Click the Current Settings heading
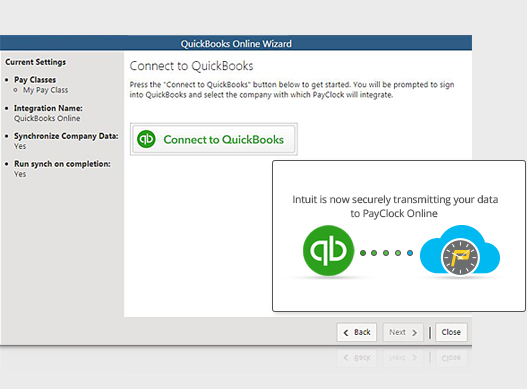The width and height of the screenshot is (527, 389). tap(36, 62)
